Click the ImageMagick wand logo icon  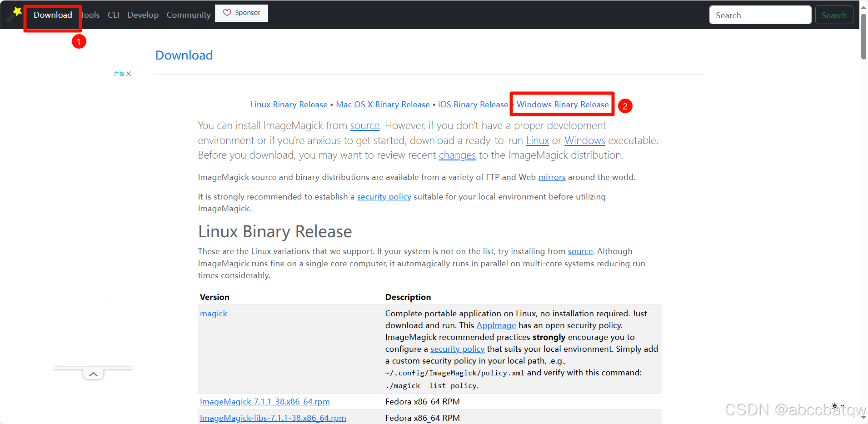tap(14, 14)
